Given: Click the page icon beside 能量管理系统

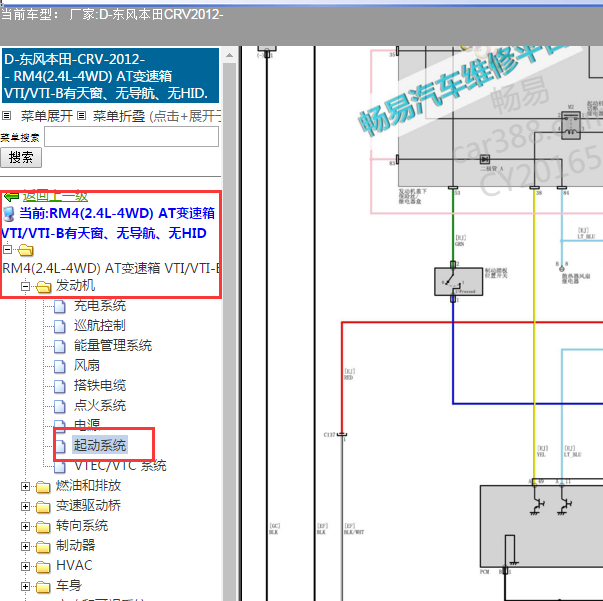Looking at the screenshot, I should click(x=60, y=346).
